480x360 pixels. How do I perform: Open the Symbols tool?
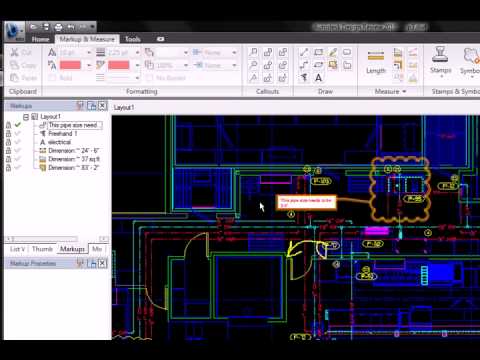coord(471,61)
